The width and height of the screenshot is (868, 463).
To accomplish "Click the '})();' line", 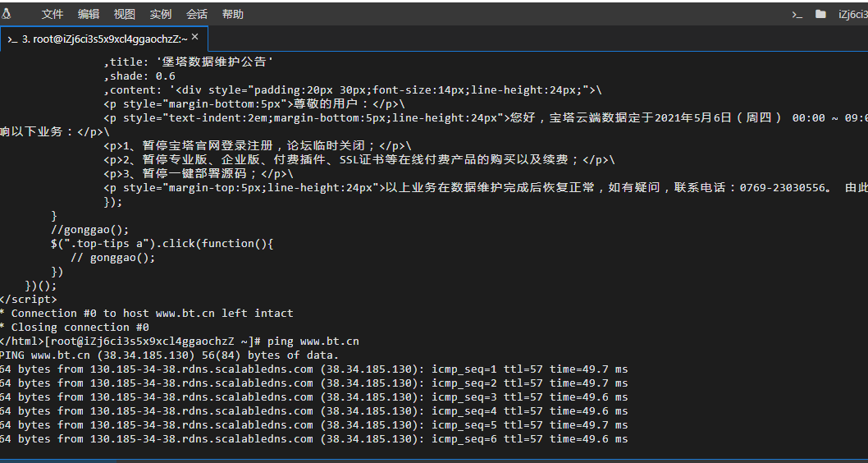I will [x=41, y=285].
